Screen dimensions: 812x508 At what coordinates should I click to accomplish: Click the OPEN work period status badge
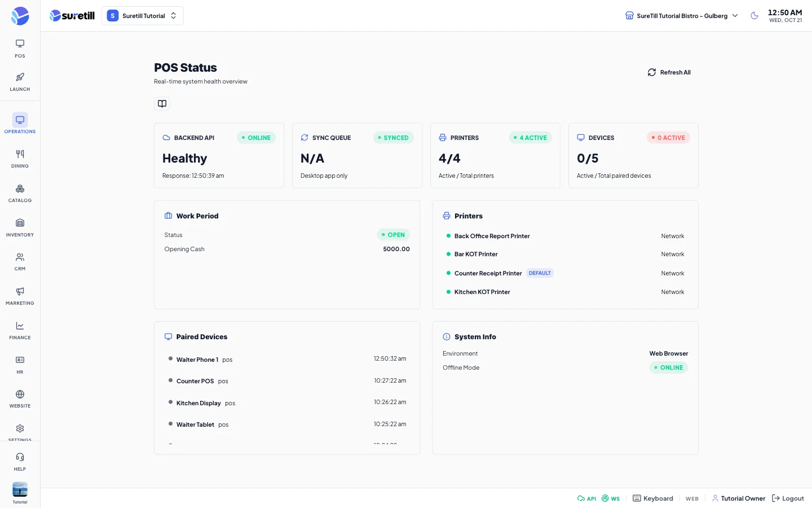393,235
